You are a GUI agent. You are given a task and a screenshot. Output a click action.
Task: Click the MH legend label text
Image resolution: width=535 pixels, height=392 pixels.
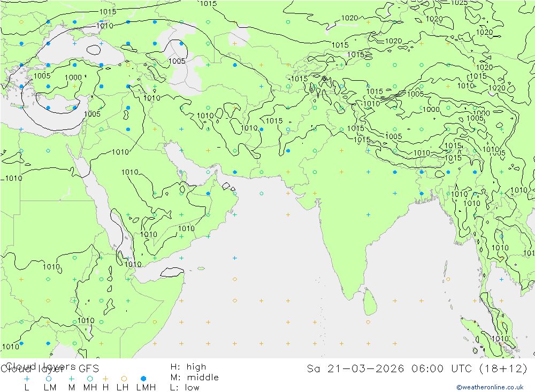[x=90, y=388]
